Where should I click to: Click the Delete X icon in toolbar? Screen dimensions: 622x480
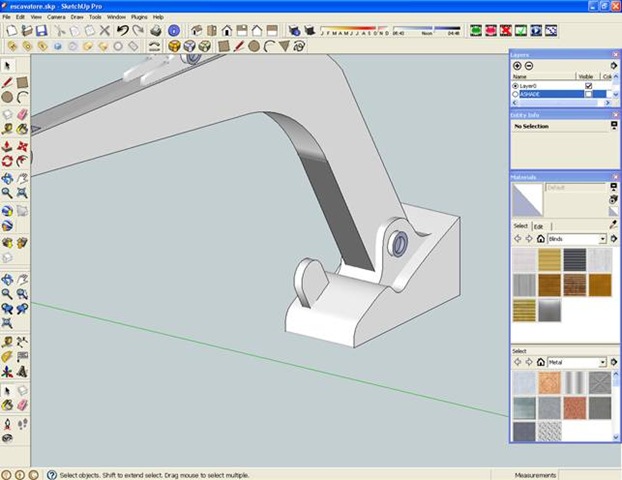tap(105, 31)
